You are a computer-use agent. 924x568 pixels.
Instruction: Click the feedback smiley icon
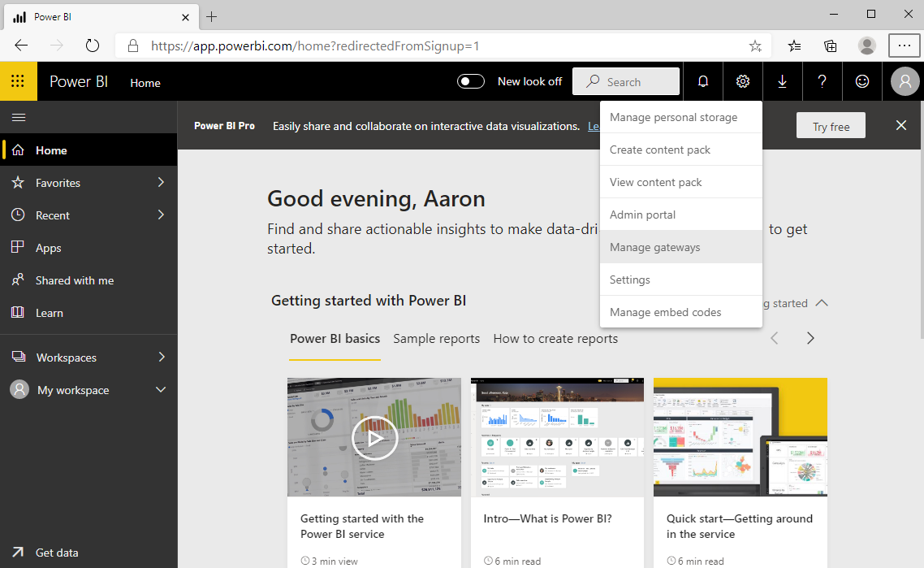pyautogui.click(x=862, y=81)
